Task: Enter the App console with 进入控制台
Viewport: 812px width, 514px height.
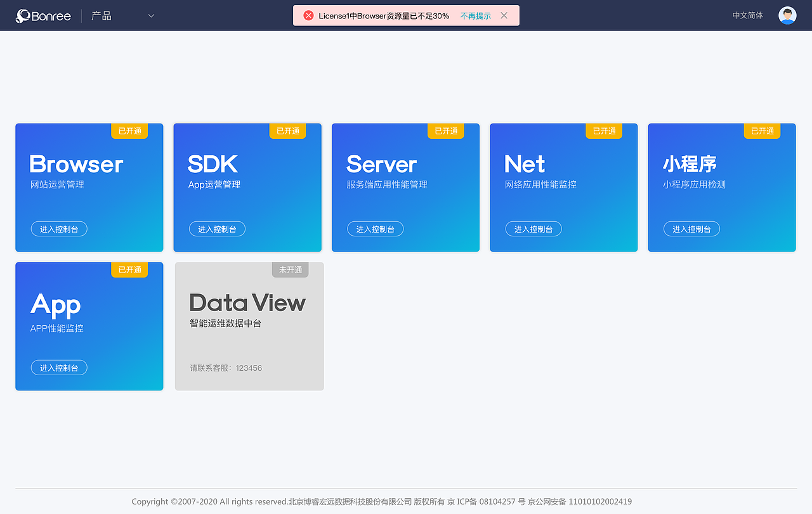Action: pos(59,368)
